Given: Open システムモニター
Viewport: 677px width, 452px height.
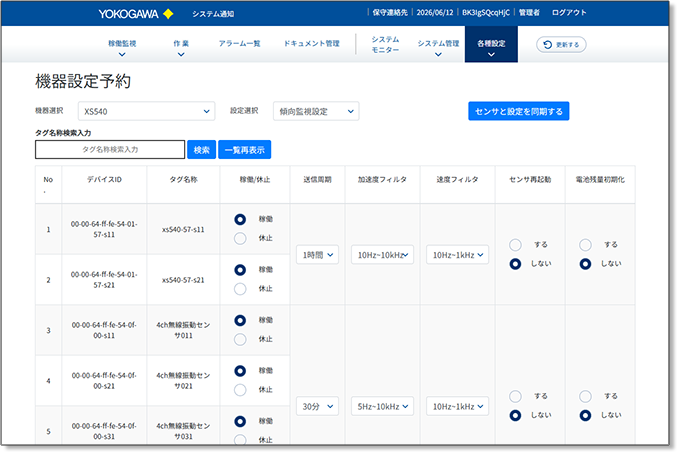Looking at the screenshot, I should [385, 44].
